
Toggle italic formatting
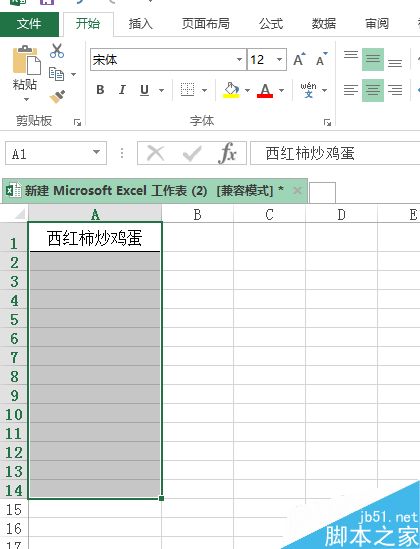(122, 90)
